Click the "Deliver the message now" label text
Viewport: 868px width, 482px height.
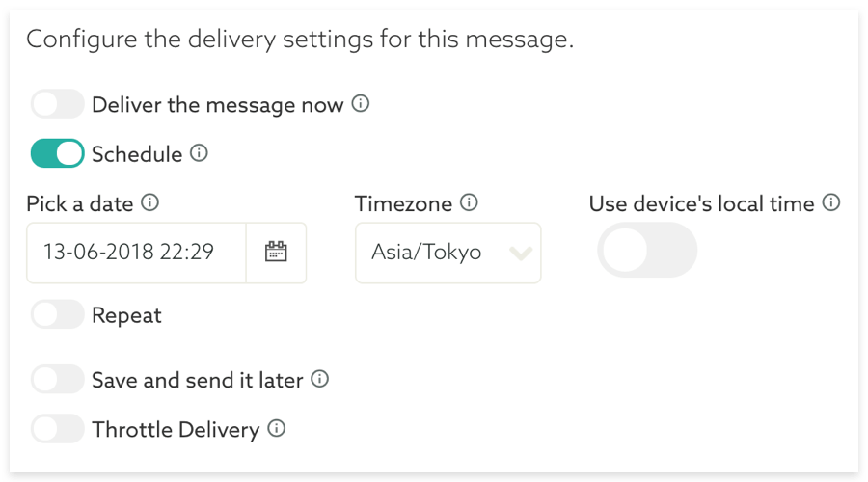coord(217,104)
